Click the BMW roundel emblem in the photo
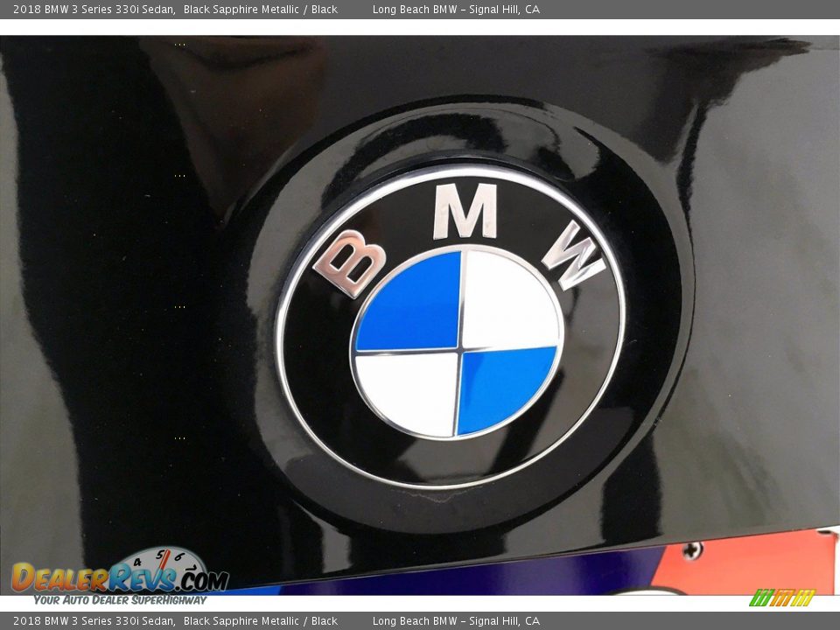This screenshot has height=630, width=840. tap(451, 327)
